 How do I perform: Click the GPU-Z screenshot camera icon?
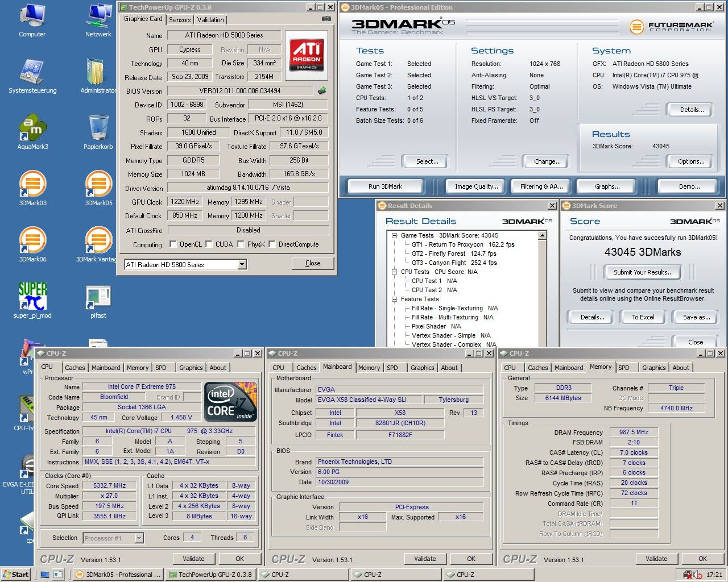pos(326,19)
